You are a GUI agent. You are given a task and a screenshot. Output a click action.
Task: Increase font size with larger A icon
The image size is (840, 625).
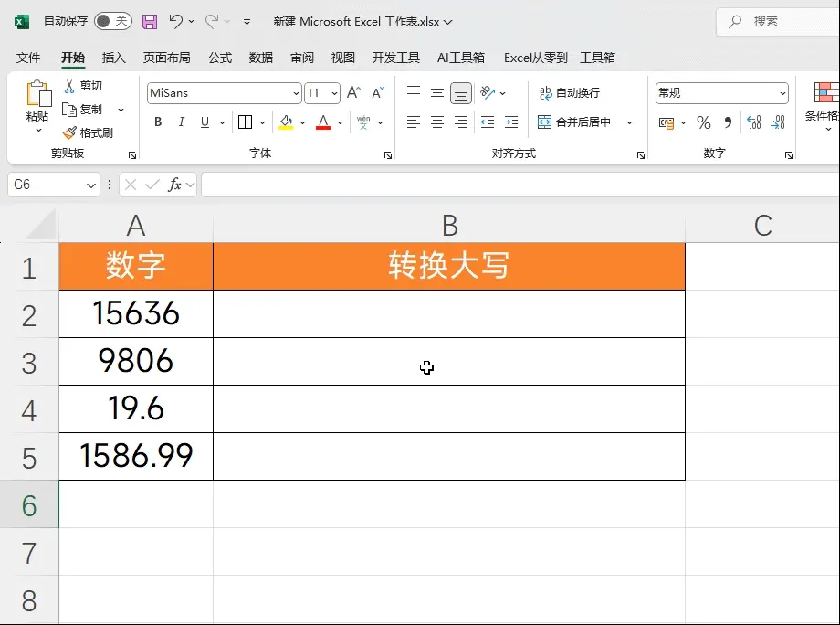[353, 93]
